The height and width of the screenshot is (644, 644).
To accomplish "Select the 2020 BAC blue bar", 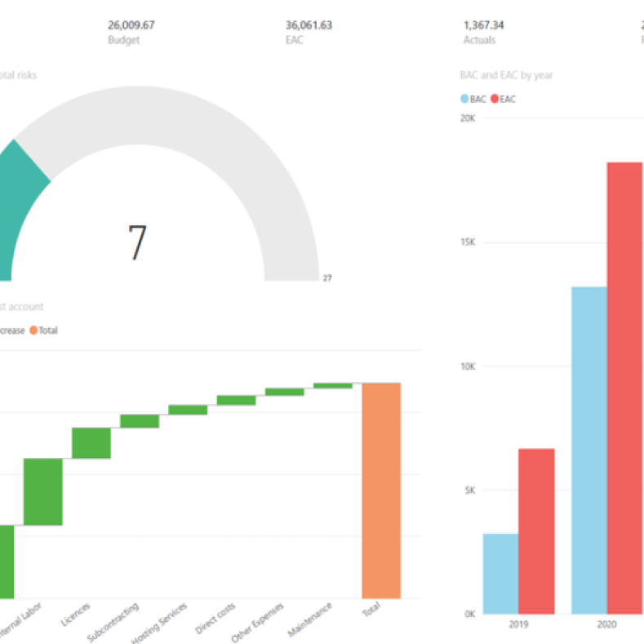I will [589, 451].
